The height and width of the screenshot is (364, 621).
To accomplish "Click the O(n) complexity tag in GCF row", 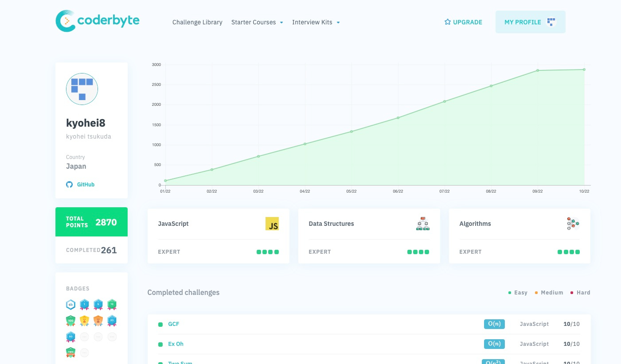I will point(494,324).
